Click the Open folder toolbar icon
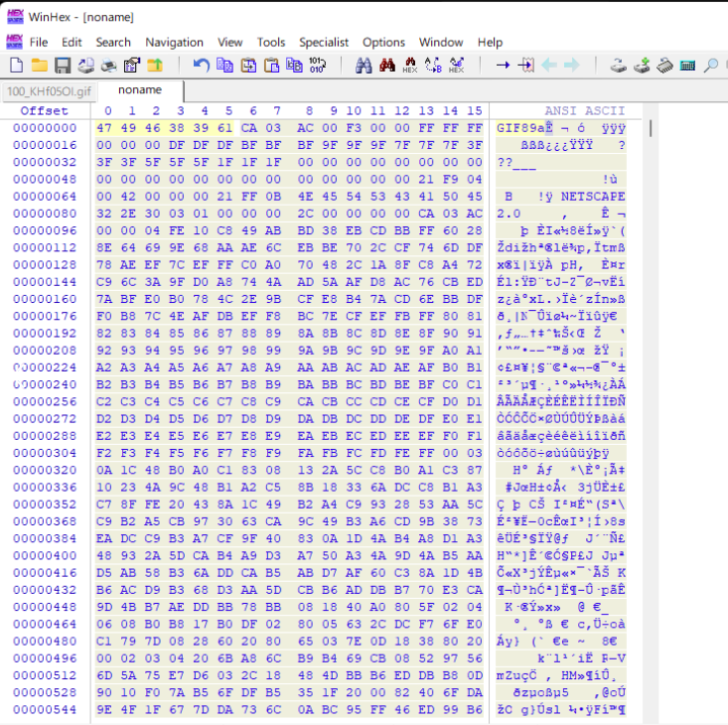728x725 pixels. tap(40, 66)
